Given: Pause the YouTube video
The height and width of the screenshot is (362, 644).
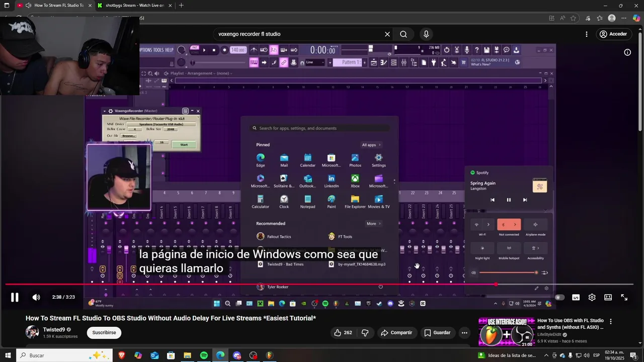Looking at the screenshot, I should (x=15, y=297).
